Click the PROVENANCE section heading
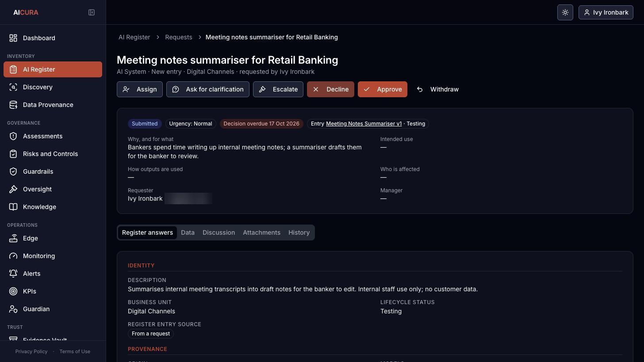Viewport: 644px width, 362px height. coord(147,349)
